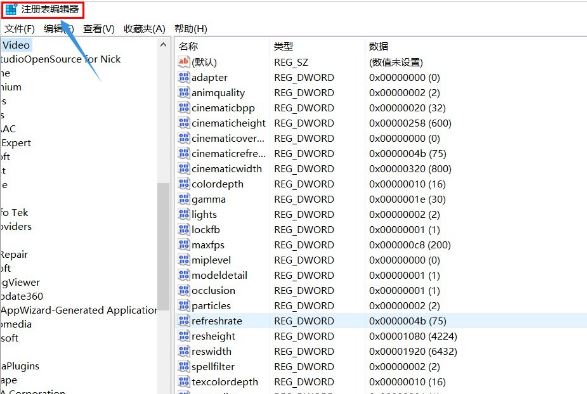Click the DWORD icon next to resheight
587x394 pixels.
point(183,336)
